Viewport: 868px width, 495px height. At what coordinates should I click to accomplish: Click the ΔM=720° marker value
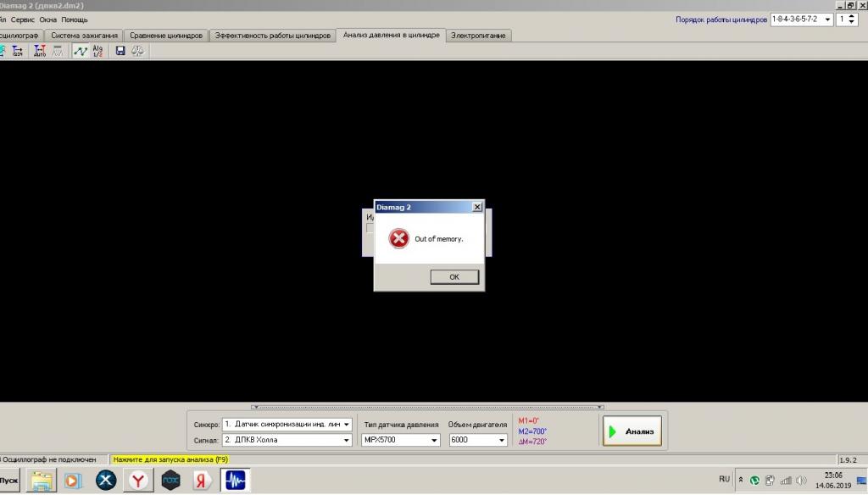[x=532, y=442]
